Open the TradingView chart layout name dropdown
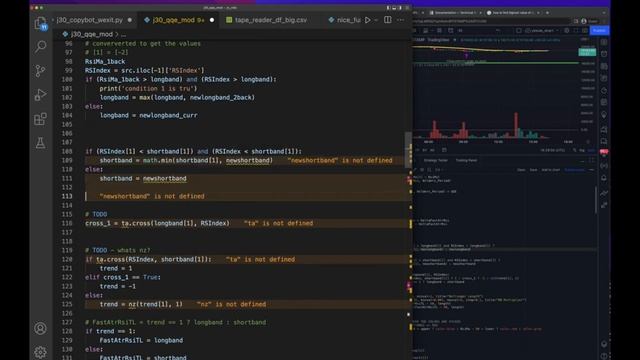This screenshot has height=360, width=640. click(542, 31)
